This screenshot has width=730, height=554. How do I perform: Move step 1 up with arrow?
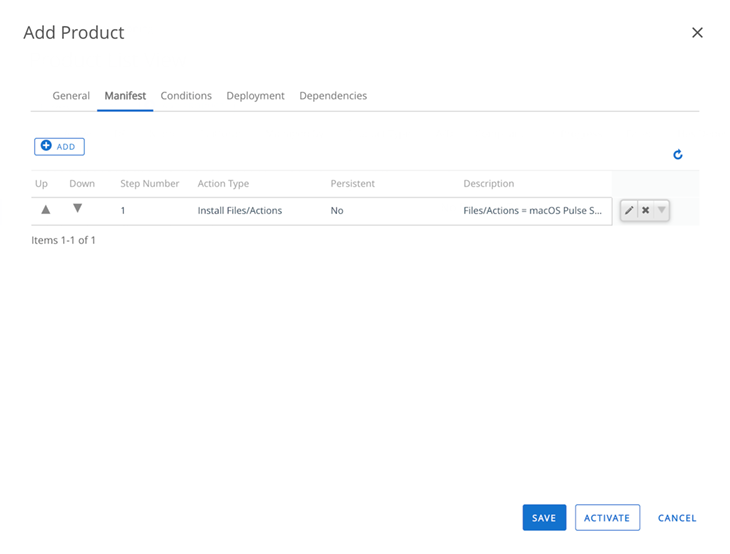click(x=45, y=210)
